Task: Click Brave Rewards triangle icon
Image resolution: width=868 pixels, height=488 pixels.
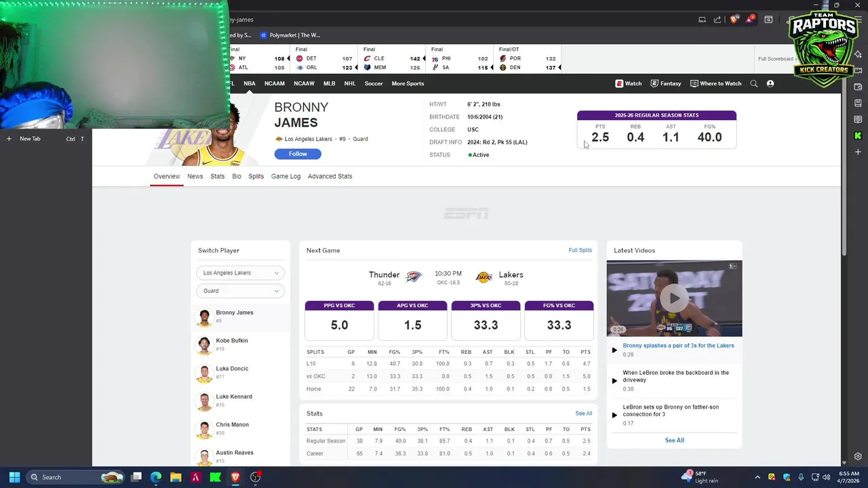Action: coord(749,20)
